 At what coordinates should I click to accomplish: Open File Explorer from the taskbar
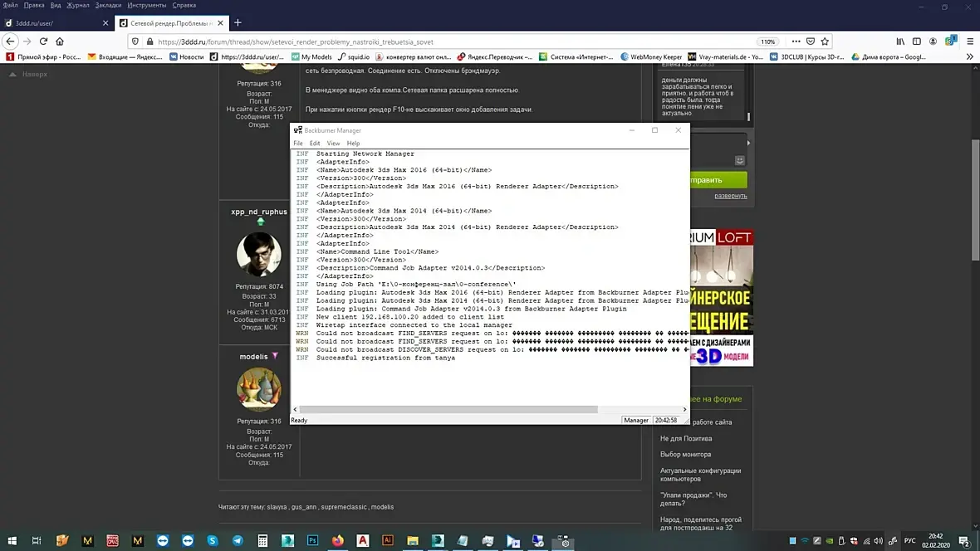tap(413, 540)
